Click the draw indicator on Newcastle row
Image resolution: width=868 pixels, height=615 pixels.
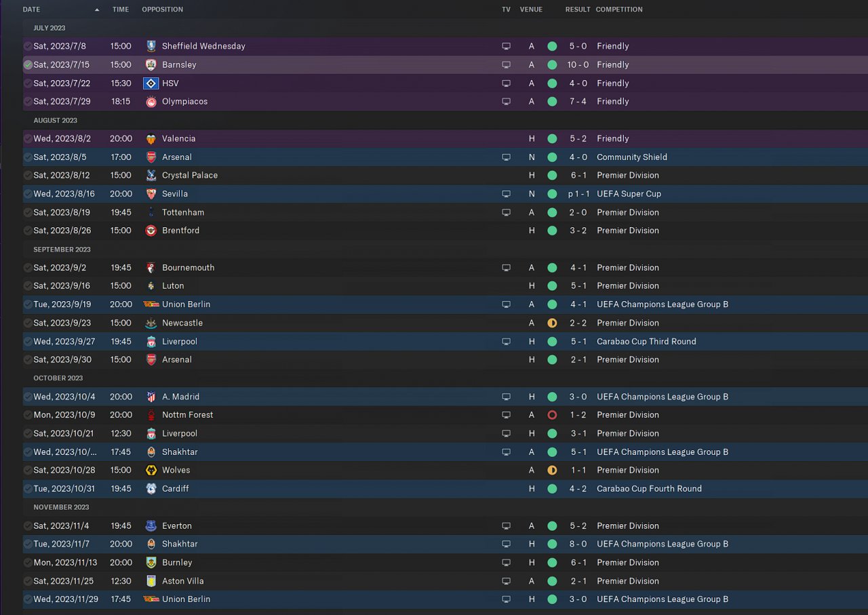coord(552,323)
